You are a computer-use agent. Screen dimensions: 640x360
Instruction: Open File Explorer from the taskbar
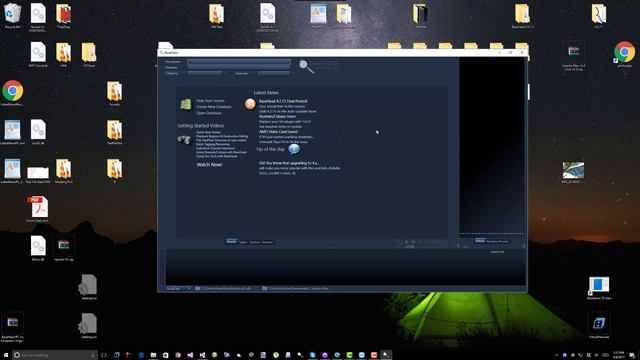pyautogui.click(x=153, y=355)
